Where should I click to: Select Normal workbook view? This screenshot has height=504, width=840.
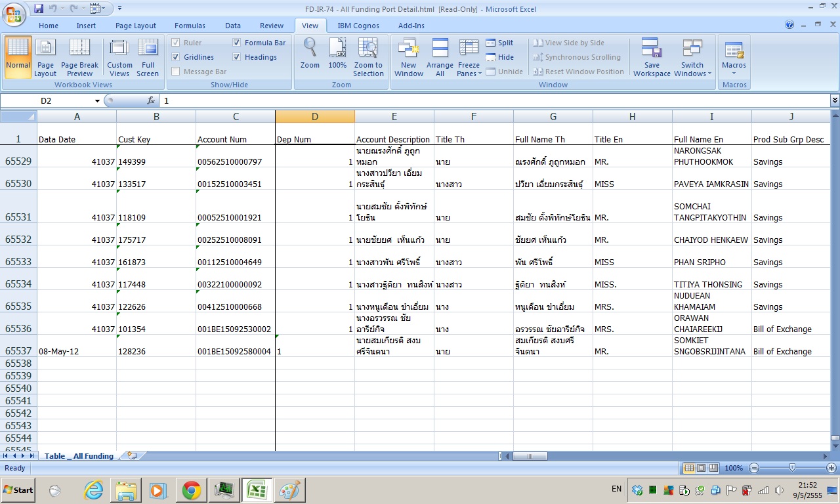coord(18,57)
